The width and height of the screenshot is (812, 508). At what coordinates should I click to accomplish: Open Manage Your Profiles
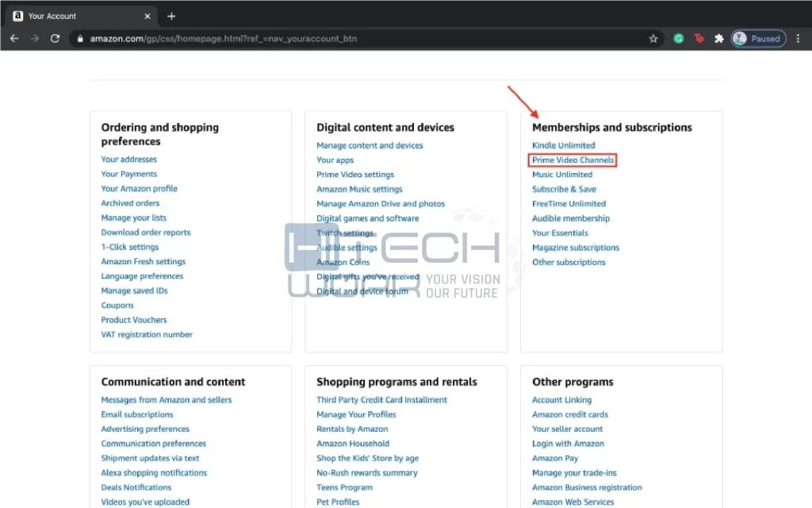[x=356, y=414]
